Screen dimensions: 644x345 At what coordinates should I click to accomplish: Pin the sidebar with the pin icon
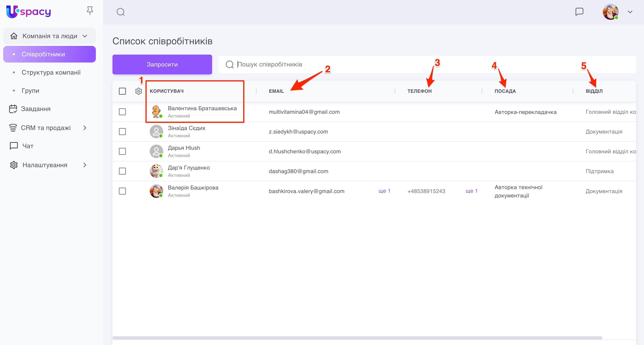[x=90, y=11]
